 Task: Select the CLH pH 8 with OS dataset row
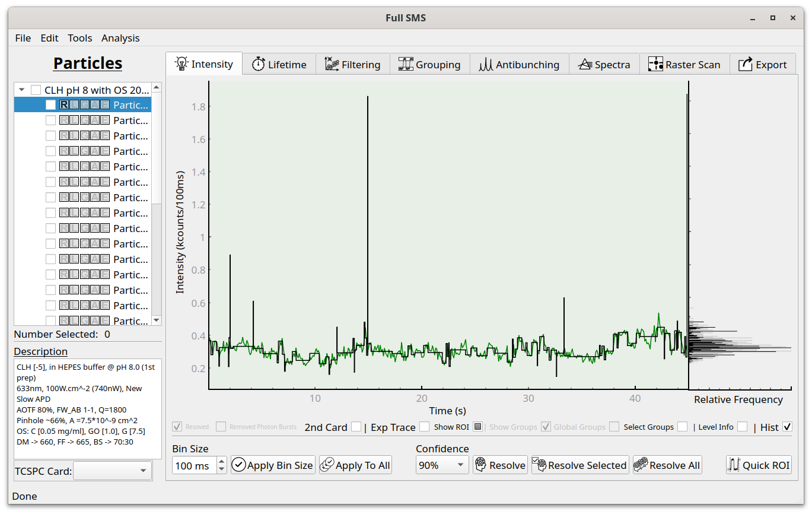pyautogui.click(x=83, y=90)
